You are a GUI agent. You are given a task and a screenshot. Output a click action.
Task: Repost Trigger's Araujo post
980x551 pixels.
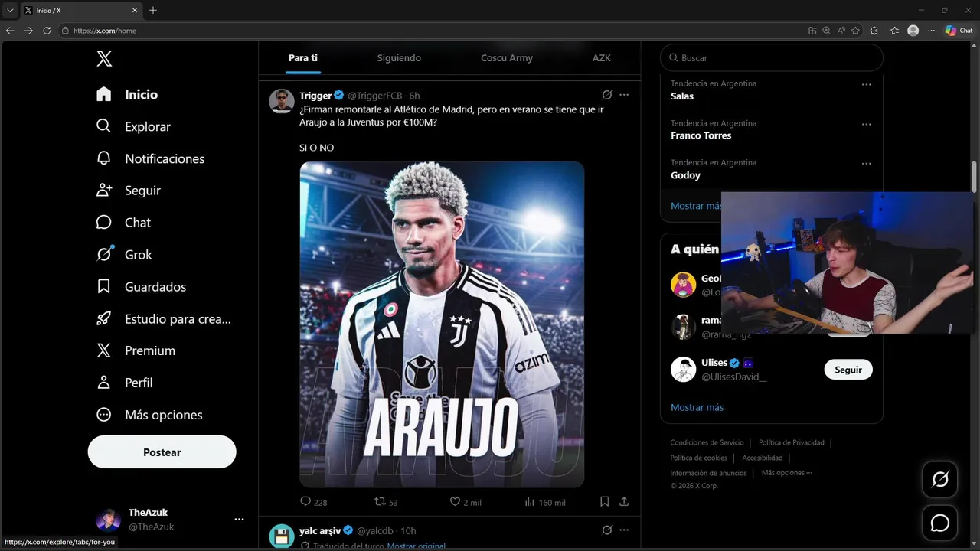pyautogui.click(x=385, y=502)
